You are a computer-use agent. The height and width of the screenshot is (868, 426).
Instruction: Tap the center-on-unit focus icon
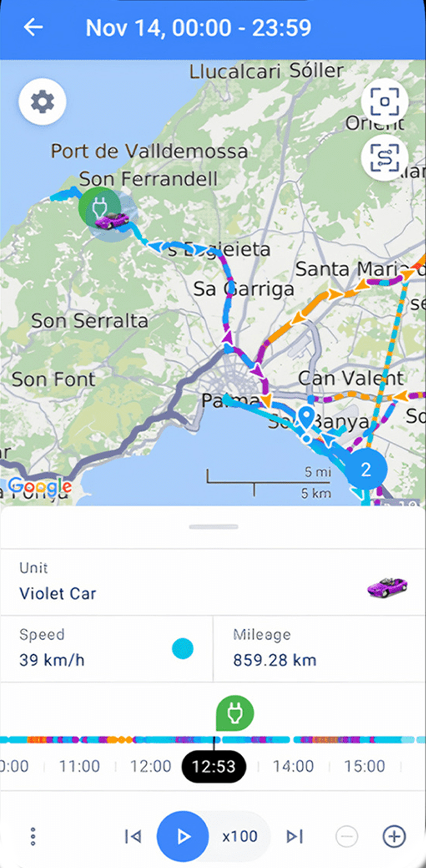pos(385,101)
